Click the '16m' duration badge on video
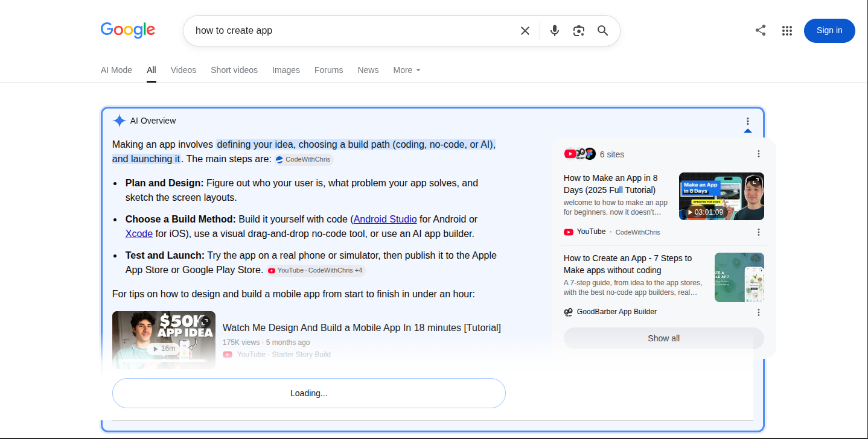Screen dimensions: 868x439 click(164, 349)
